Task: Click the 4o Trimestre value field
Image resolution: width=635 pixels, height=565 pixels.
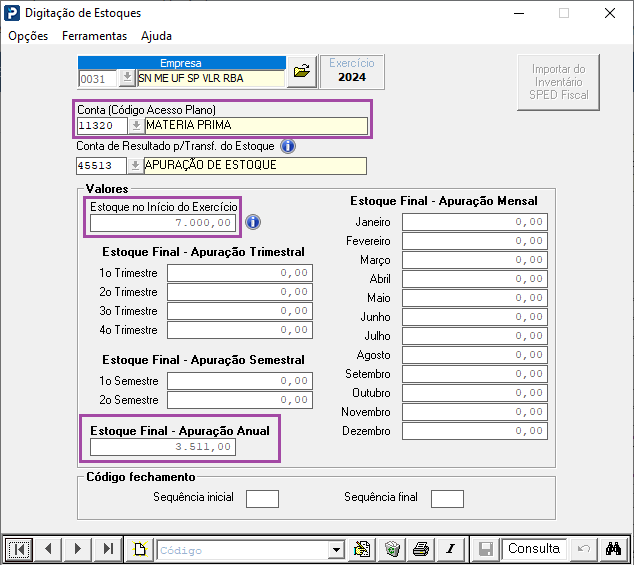Action: tap(240, 330)
